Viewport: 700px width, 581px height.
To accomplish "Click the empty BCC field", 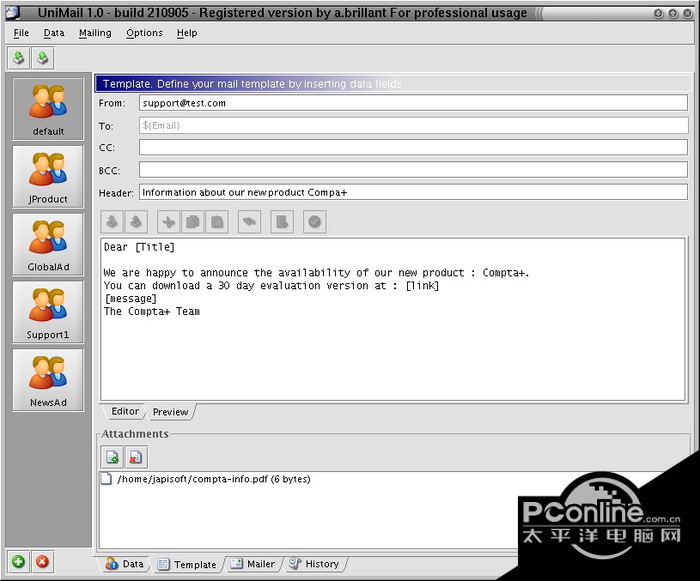I will [x=413, y=170].
